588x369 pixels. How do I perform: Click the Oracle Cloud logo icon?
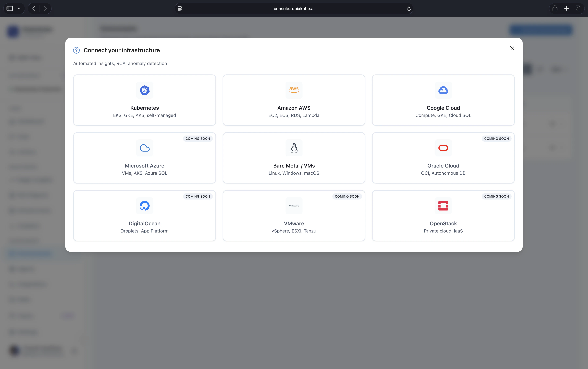tap(443, 148)
